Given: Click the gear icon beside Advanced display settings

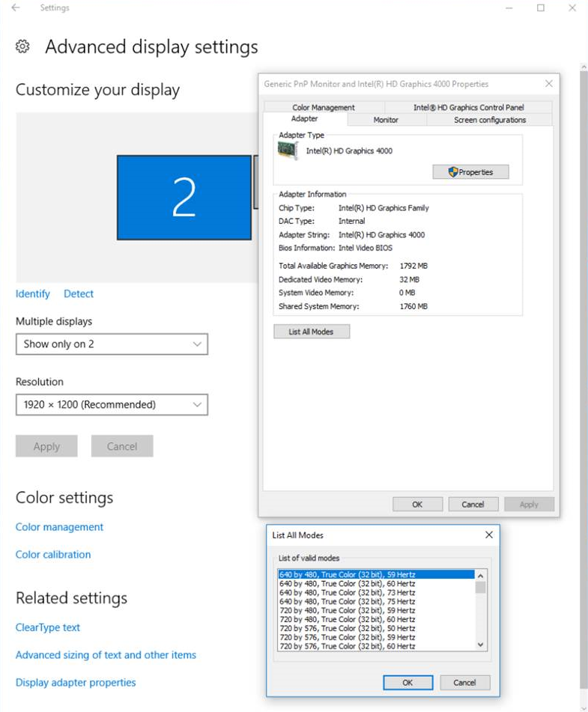Looking at the screenshot, I should point(22,47).
